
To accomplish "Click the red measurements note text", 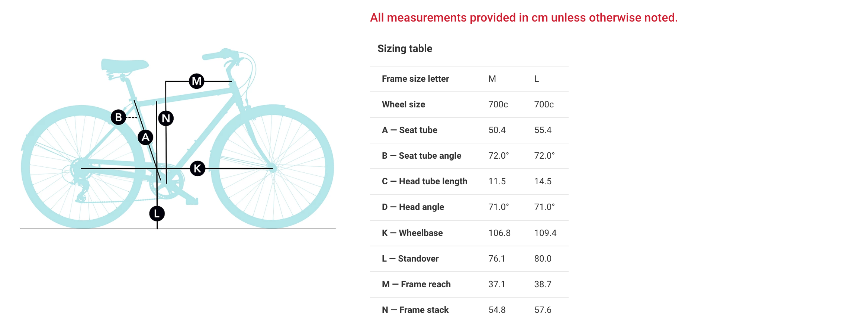I will (x=524, y=17).
